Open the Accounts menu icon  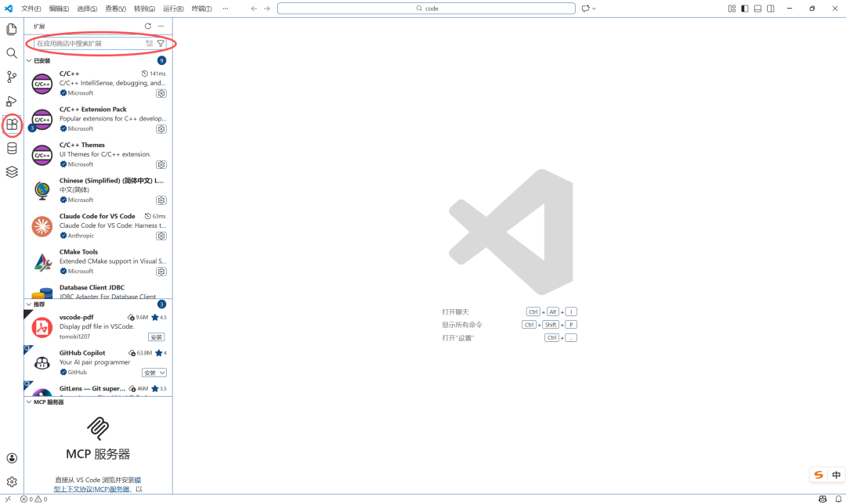click(x=12, y=458)
